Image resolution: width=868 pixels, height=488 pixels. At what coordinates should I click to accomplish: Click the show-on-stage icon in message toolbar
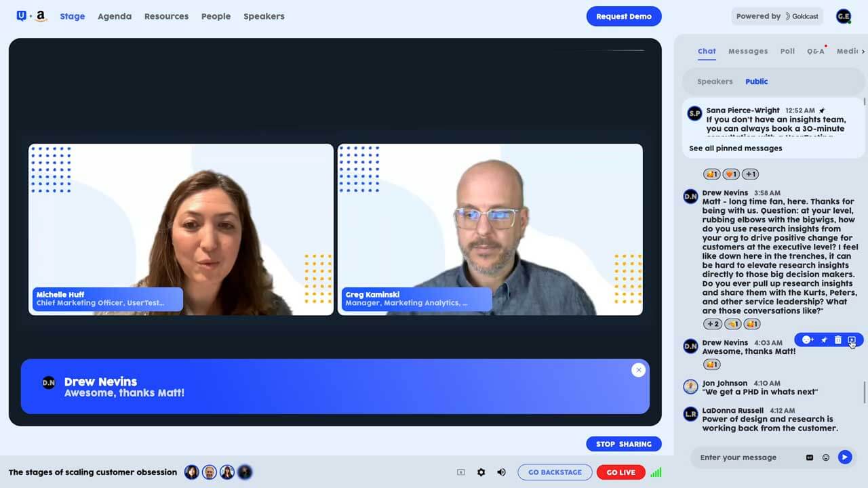coord(852,340)
